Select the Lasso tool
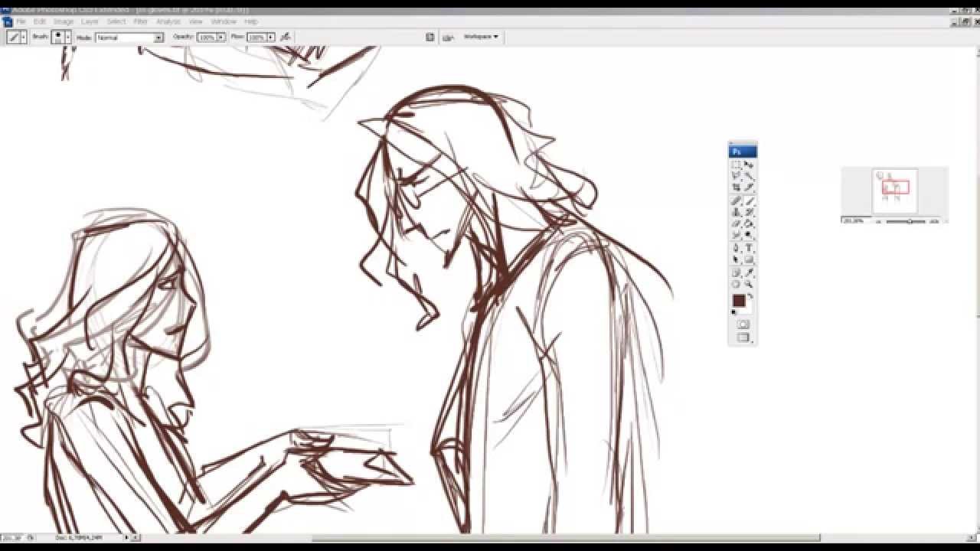This screenshot has width=980, height=551. [737, 175]
